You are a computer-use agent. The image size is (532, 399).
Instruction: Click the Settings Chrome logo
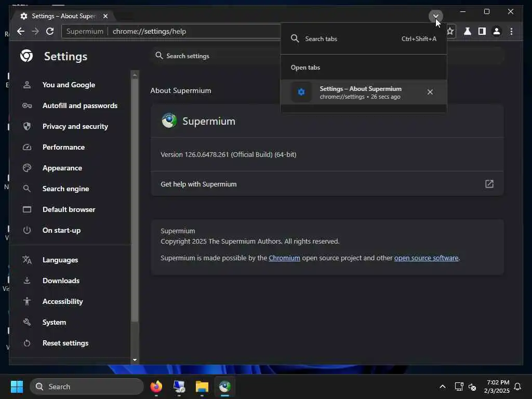[x=26, y=56]
